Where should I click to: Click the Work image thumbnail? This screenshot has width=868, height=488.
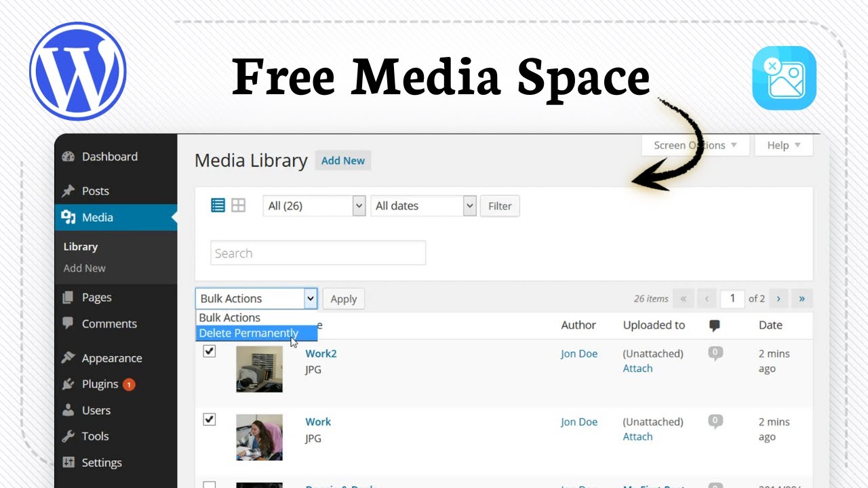(x=260, y=437)
